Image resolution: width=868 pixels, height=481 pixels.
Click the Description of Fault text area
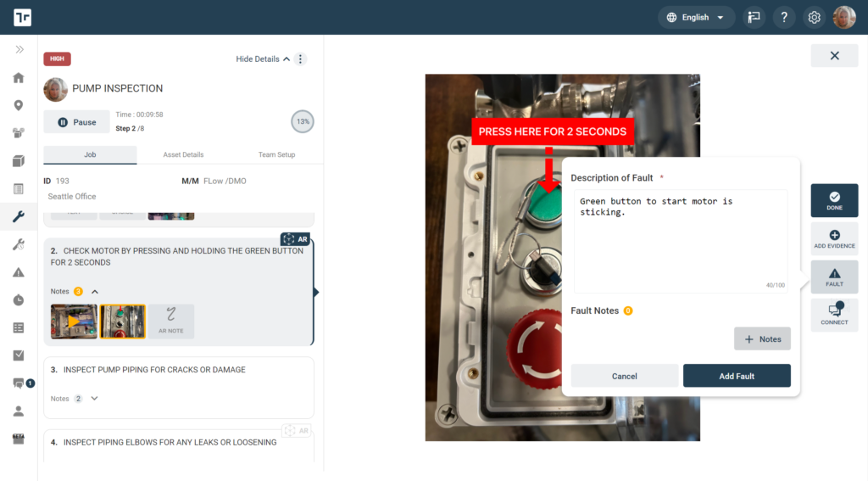(681, 241)
